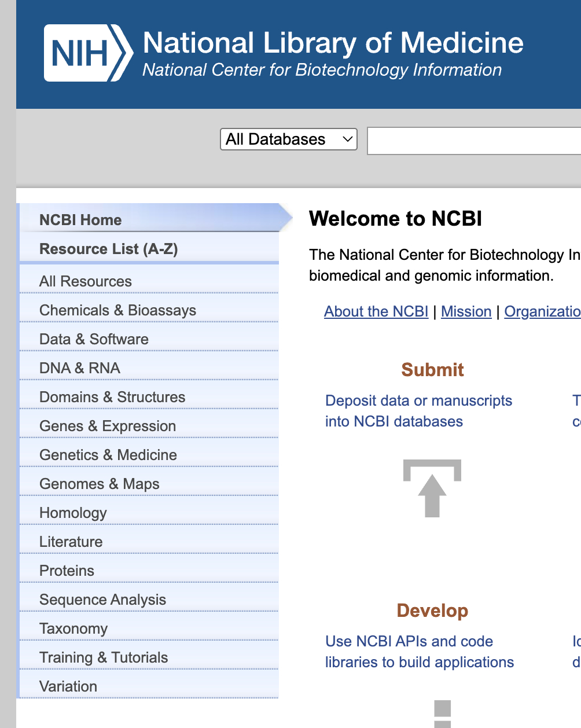
Task: Open All Resources in sidebar
Action: point(86,281)
